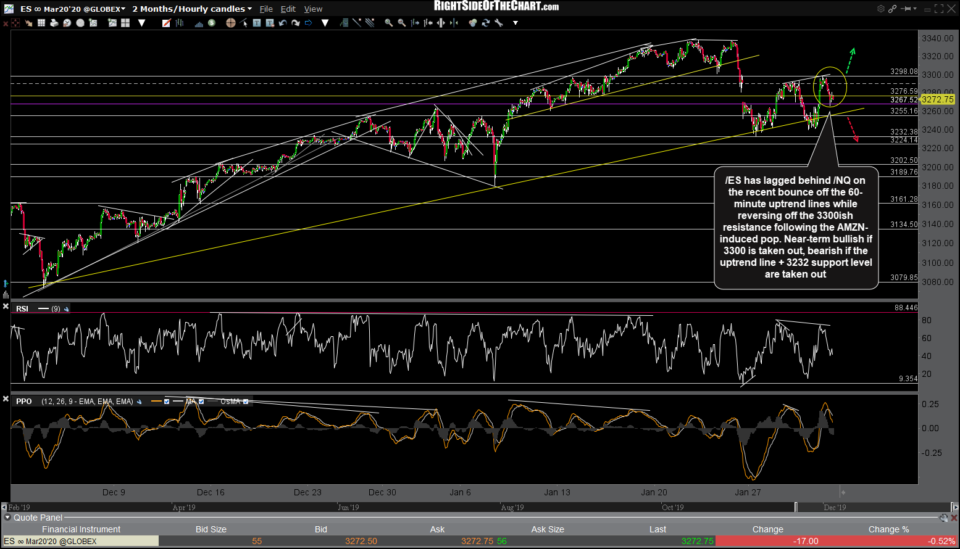Image resolution: width=960 pixels, height=549 pixels.
Task: Select the ES Mar20'20 @GLOBEX quote row
Action: tap(479, 542)
